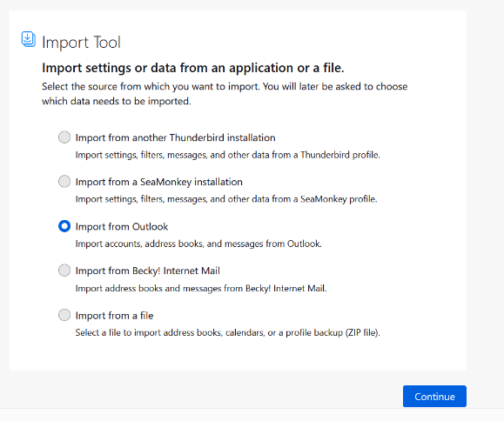This screenshot has width=504, height=421.
Task: Click the "Import from a file" label text
Action: tap(114, 316)
